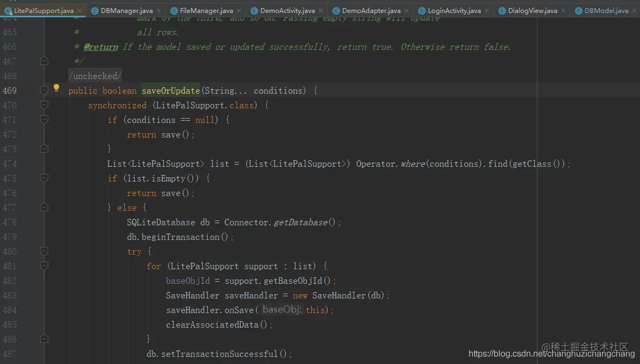The width and height of the screenshot is (640, 364).
Task: Open the DialogView.java tab
Action: tap(533, 11)
